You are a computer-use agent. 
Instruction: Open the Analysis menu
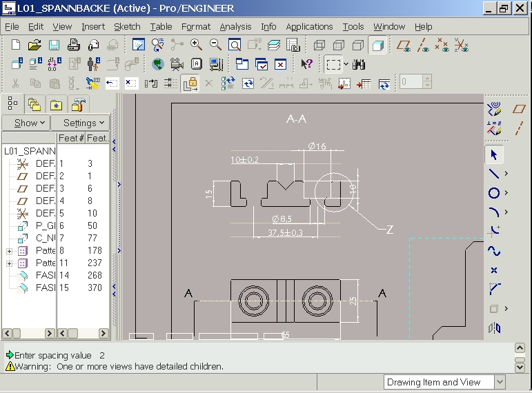235,27
